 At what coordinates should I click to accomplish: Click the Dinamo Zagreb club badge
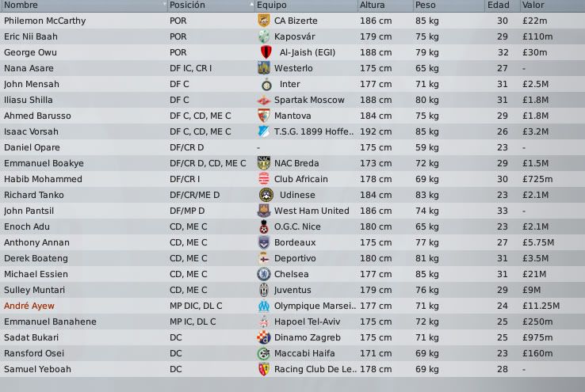point(264,337)
